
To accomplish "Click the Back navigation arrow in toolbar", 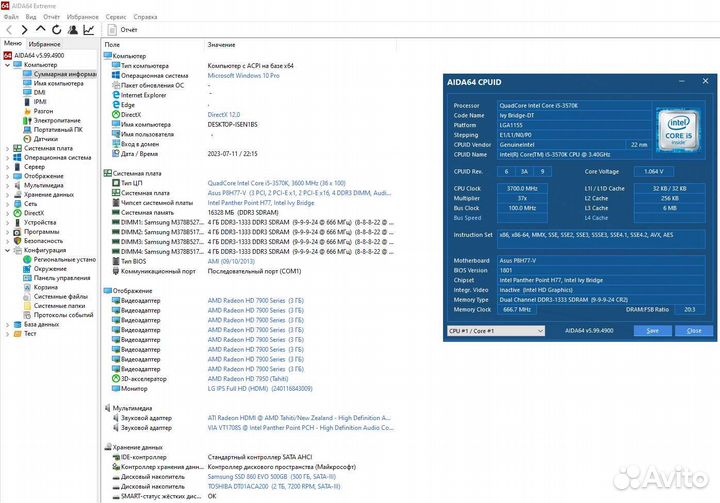I will [x=9, y=30].
